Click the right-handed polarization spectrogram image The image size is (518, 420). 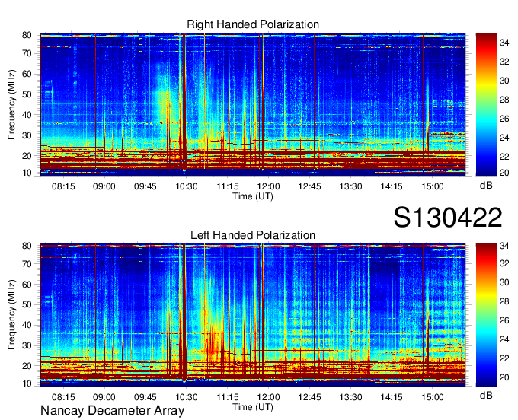[x=253, y=104]
